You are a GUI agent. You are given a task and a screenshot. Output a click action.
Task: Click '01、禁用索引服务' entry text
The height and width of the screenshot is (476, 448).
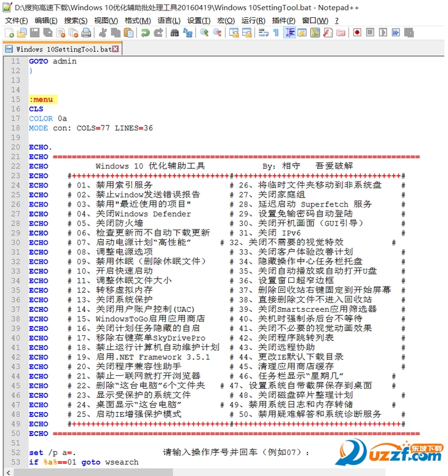[114, 185]
